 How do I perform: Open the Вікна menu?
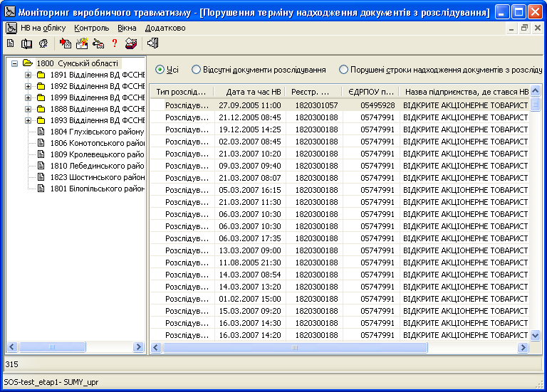127,28
